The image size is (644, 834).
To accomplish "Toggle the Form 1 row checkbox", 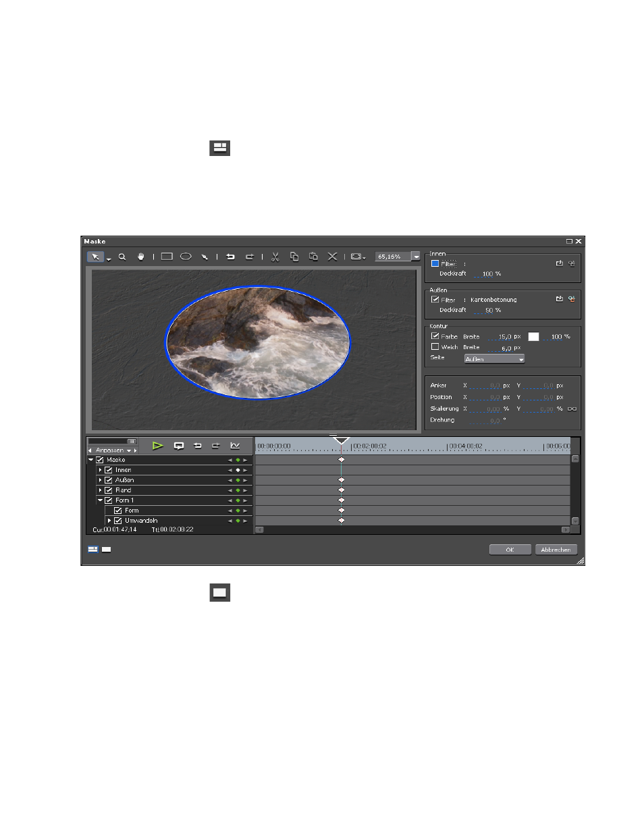I will (x=109, y=500).
